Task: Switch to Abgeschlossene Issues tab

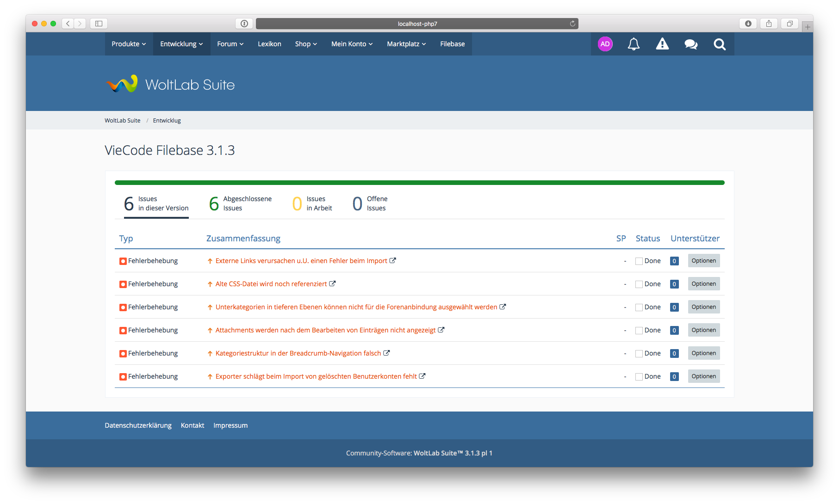Action: pyautogui.click(x=241, y=203)
